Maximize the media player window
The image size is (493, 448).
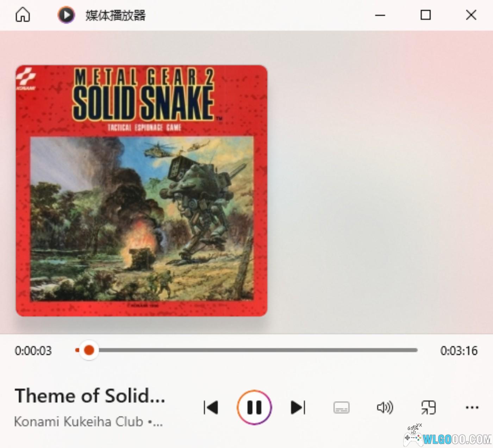425,15
